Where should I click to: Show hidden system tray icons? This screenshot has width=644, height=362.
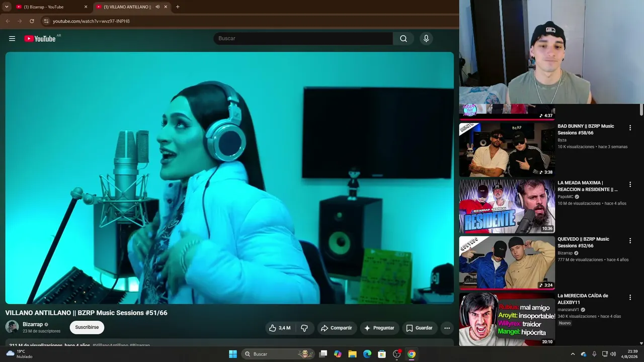[x=573, y=354]
